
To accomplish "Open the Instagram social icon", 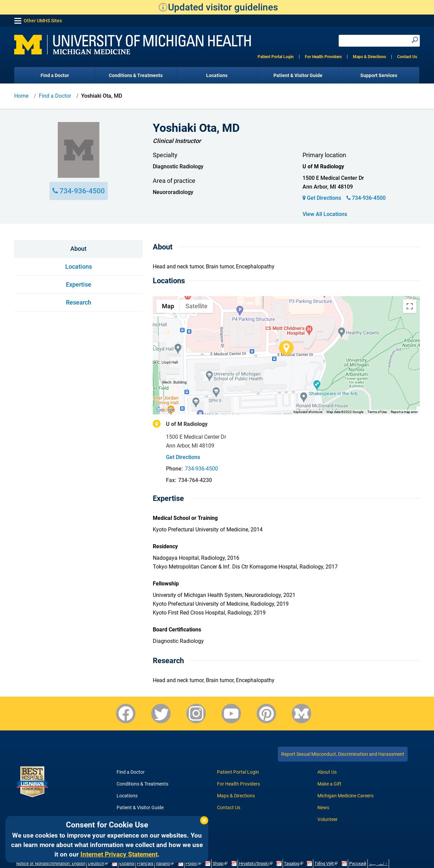I will (196, 714).
